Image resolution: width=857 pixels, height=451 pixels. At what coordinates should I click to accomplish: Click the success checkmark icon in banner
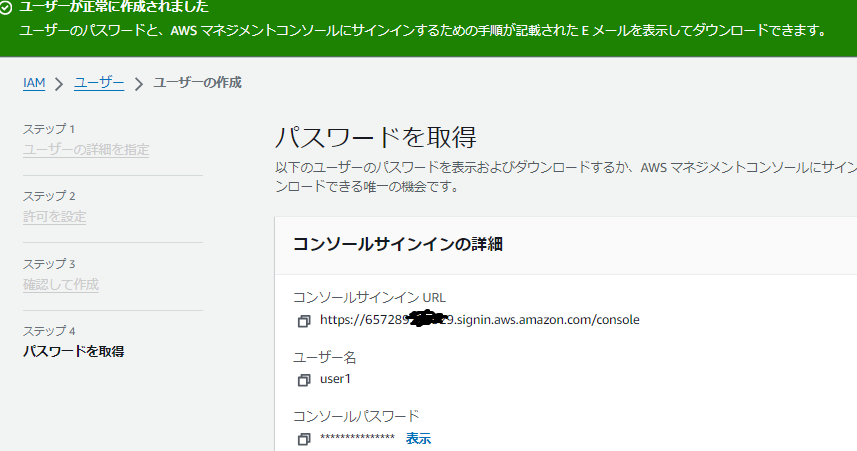point(5,8)
